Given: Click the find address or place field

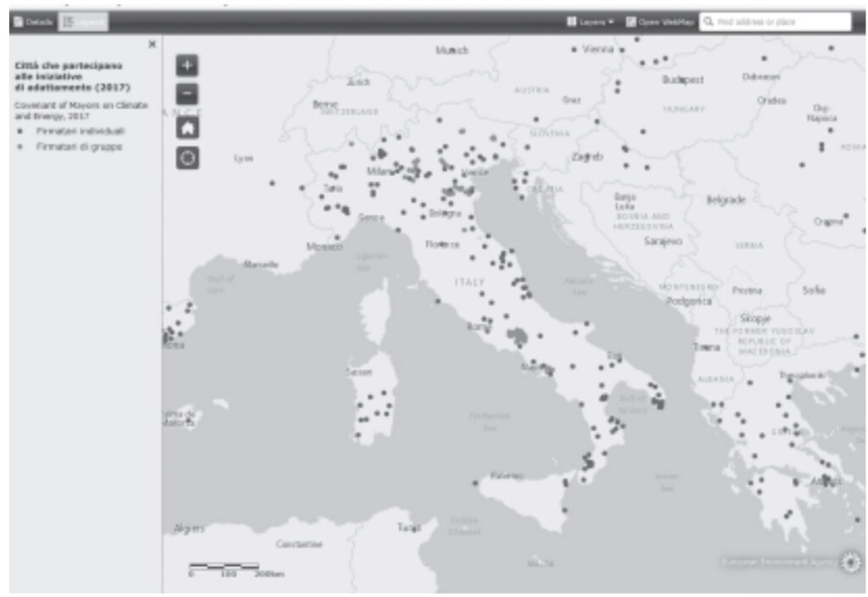Looking at the screenshot, I should coord(780,22).
